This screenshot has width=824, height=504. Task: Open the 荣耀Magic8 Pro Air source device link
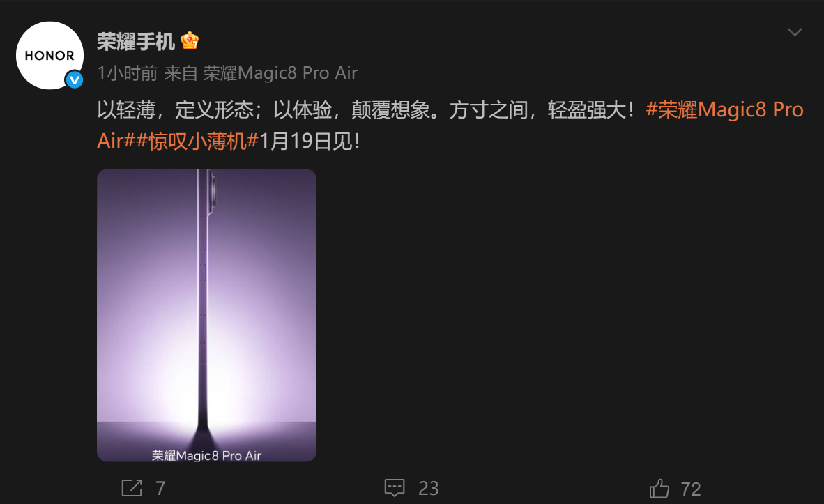[x=280, y=73]
